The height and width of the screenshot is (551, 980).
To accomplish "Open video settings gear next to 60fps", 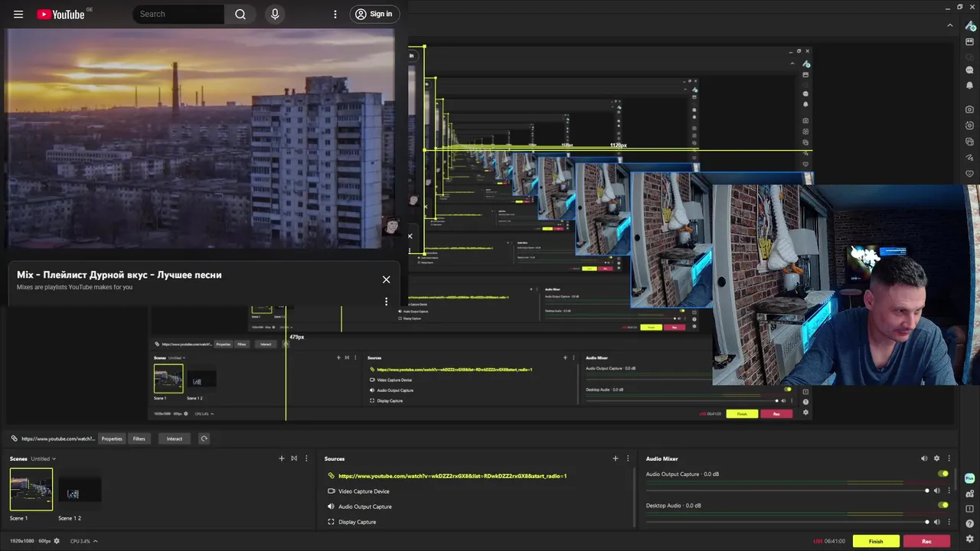I will (57, 541).
